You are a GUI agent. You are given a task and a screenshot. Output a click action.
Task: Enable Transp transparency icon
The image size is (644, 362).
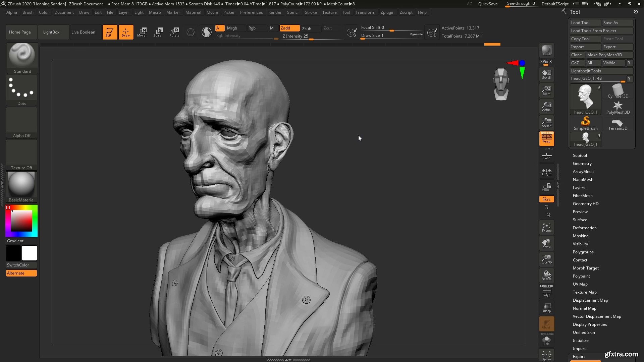point(546,308)
